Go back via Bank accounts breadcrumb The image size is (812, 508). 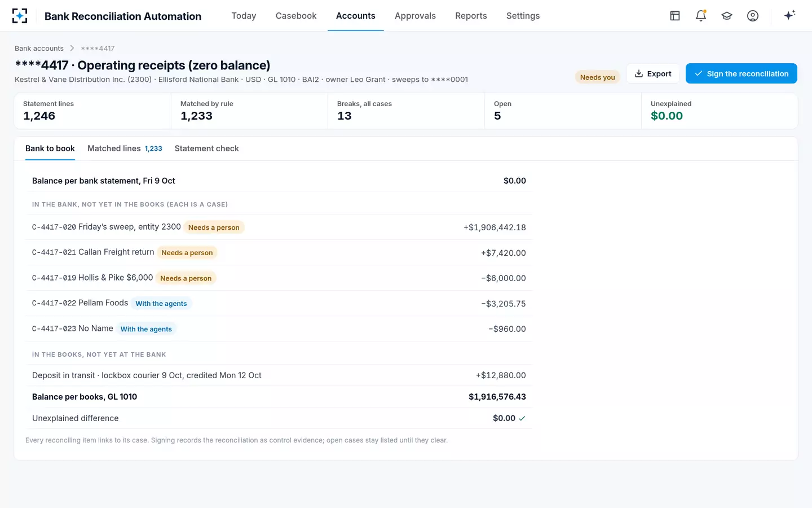[x=39, y=49]
